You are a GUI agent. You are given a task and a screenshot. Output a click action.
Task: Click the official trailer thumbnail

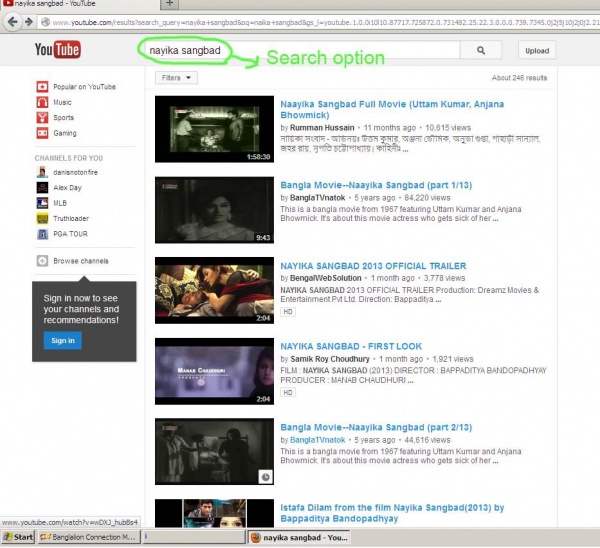(x=214, y=290)
